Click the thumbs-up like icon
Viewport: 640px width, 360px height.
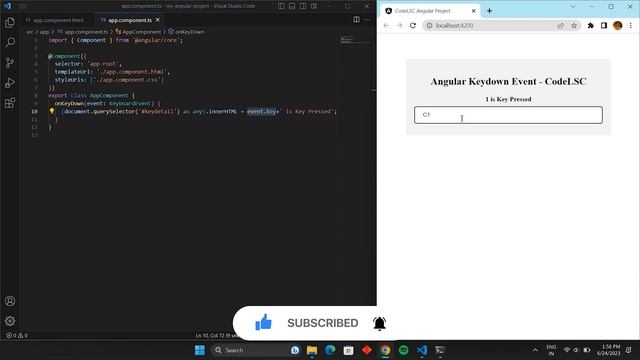coord(263,322)
